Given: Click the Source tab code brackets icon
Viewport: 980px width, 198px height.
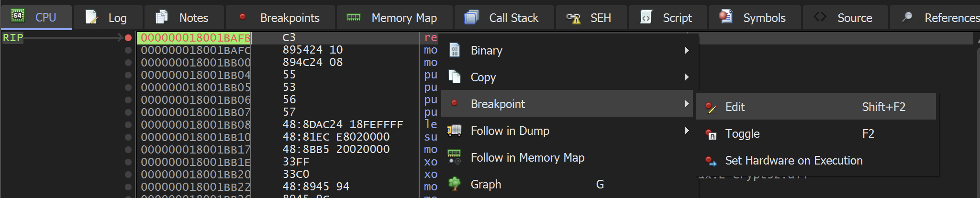Looking at the screenshot, I should click(820, 17).
